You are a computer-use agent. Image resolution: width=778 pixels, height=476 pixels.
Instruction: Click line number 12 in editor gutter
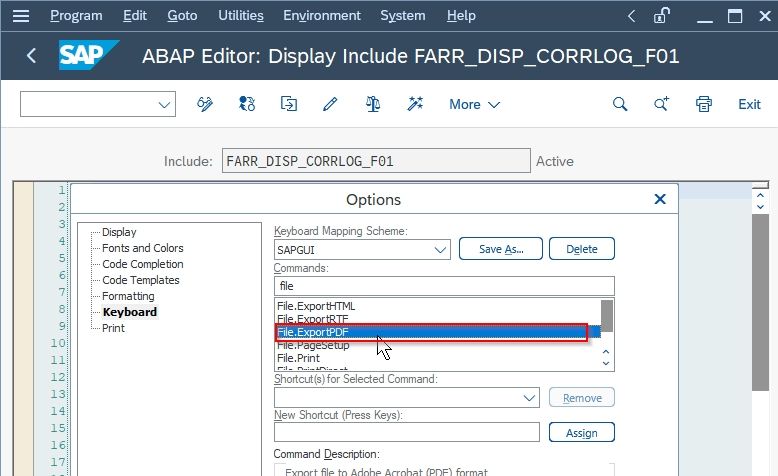(58, 377)
